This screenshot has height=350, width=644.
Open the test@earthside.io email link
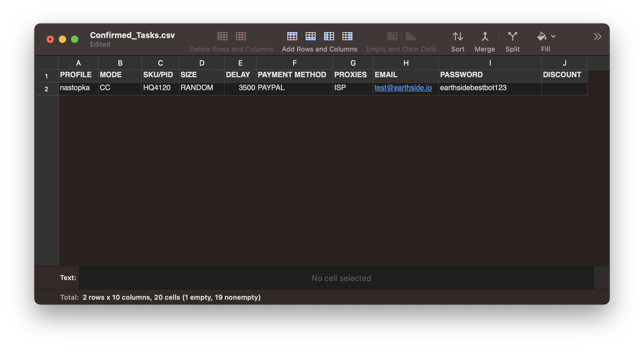403,88
